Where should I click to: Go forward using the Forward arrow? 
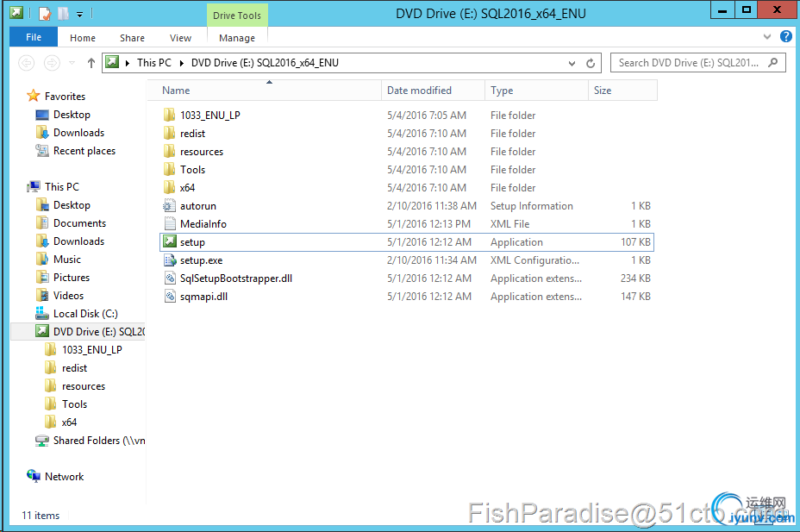pyautogui.click(x=52, y=63)
